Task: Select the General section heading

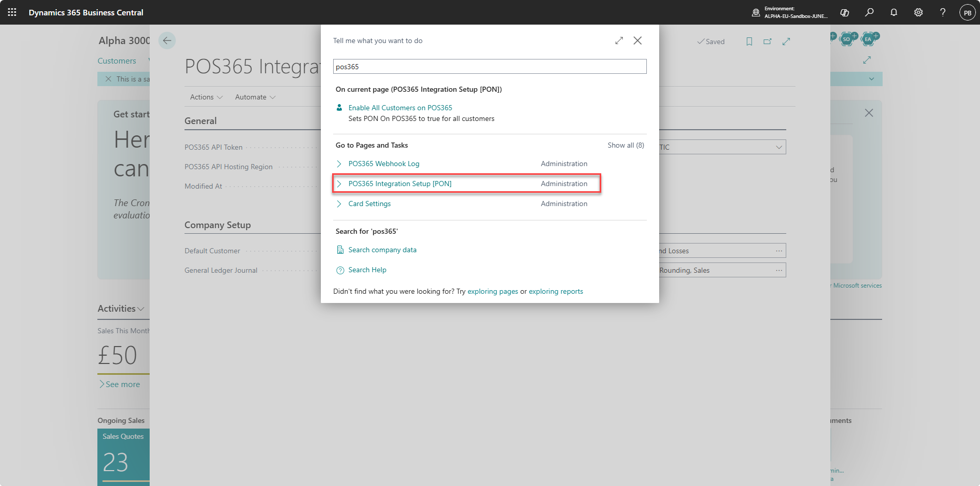Action: click(200, 121)
